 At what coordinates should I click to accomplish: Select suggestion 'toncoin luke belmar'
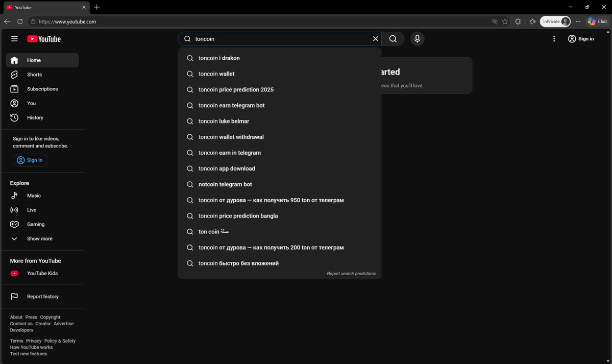[280, 121]
